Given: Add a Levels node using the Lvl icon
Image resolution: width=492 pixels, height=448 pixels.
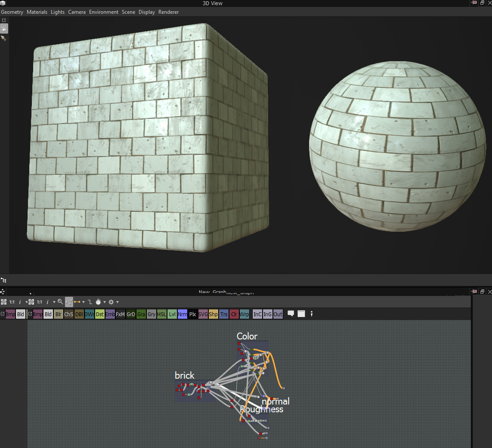Looking at the screenshot, I should point(172,314).
